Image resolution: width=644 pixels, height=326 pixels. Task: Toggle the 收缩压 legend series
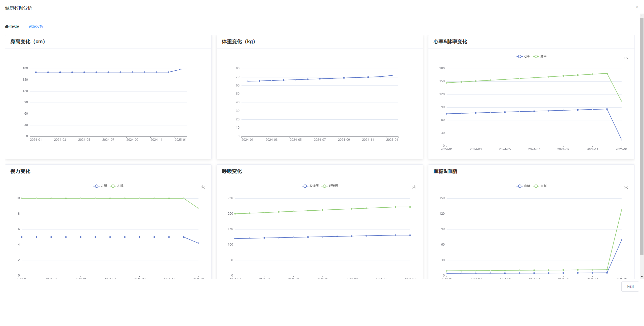(310, 186)
